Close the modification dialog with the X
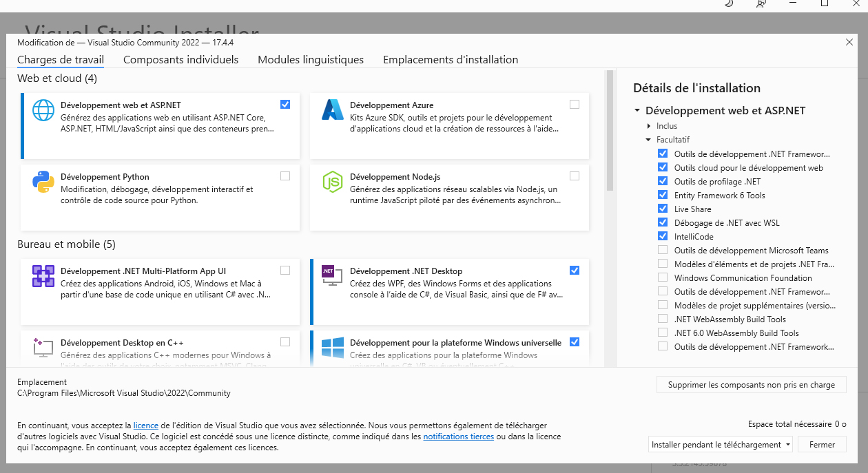 tap(849, 42)
